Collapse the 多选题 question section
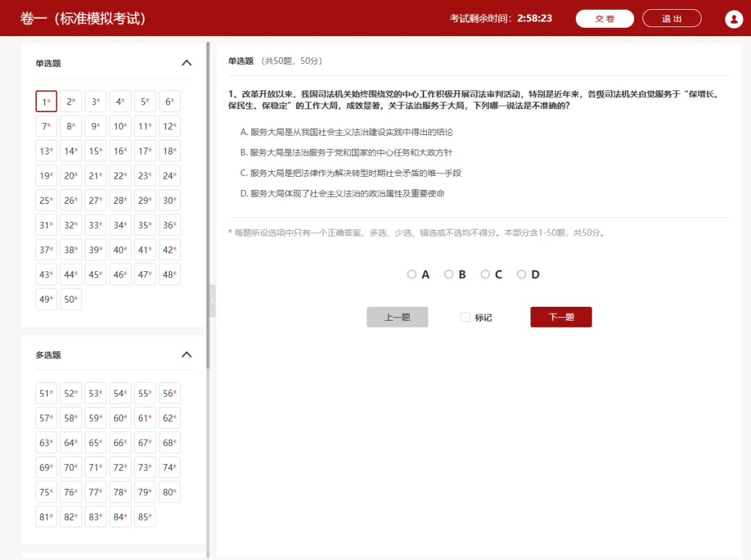The height and width of the screenshot is (560, 751). [x=187, y=355]
